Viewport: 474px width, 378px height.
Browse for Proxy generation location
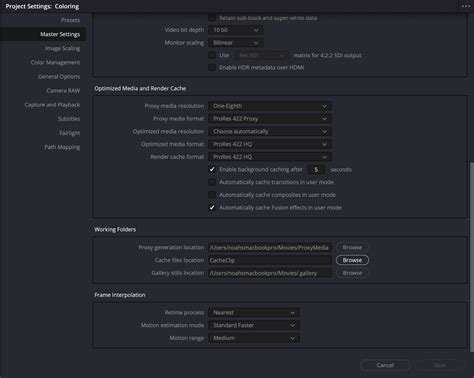coord(352,247)
